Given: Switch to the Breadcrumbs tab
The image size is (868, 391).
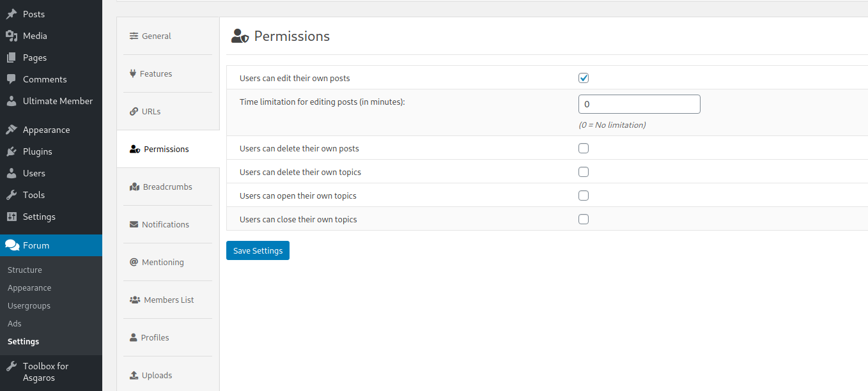Looking at the screenshot, I should point(167,187).
